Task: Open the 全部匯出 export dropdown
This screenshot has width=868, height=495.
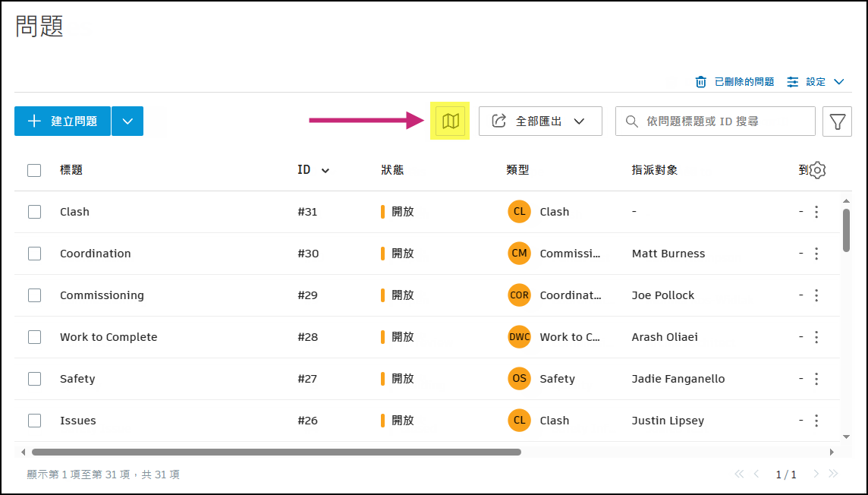Action: coord(539,121)
